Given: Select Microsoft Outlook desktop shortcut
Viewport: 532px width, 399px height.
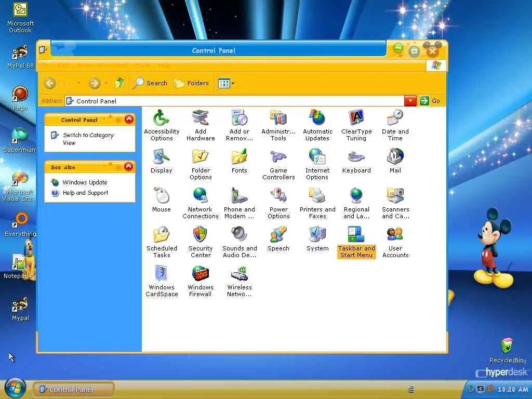Looking at the screenshot, I should (x=20, y=18).
